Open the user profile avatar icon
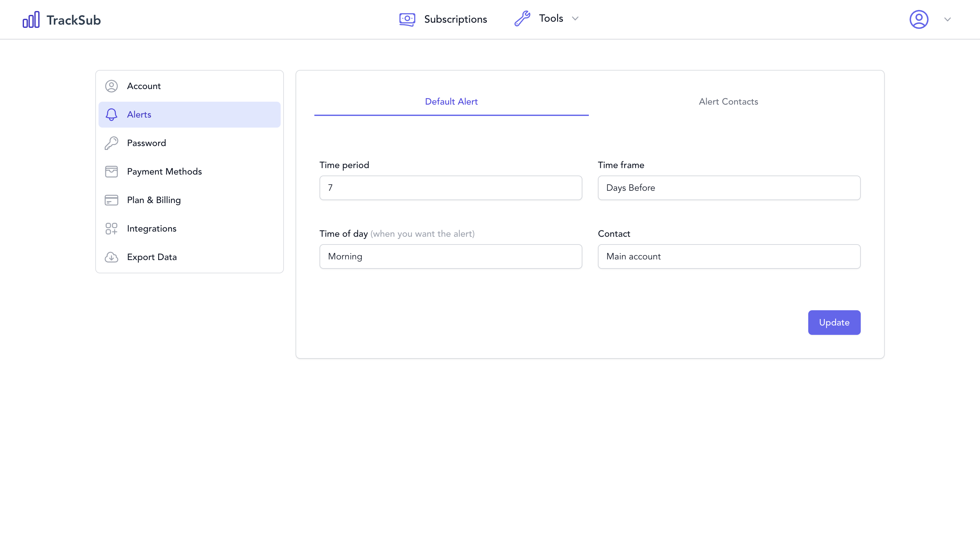 tap(919, 19)
